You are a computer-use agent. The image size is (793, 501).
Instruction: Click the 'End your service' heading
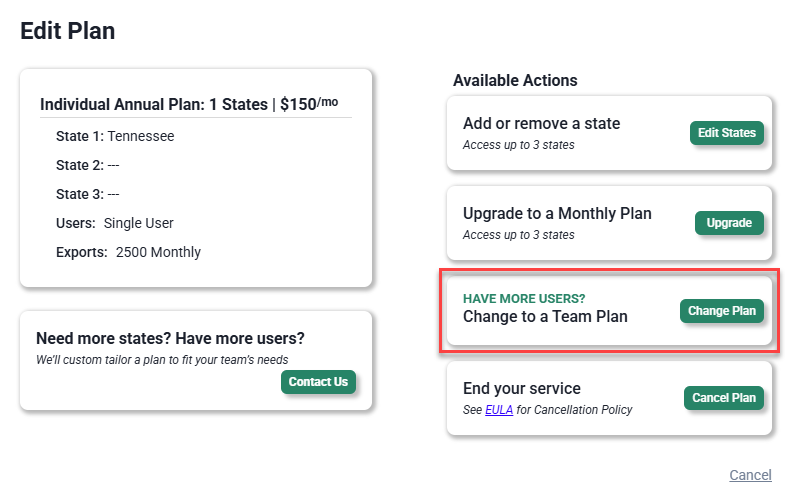tap(521, 388)
